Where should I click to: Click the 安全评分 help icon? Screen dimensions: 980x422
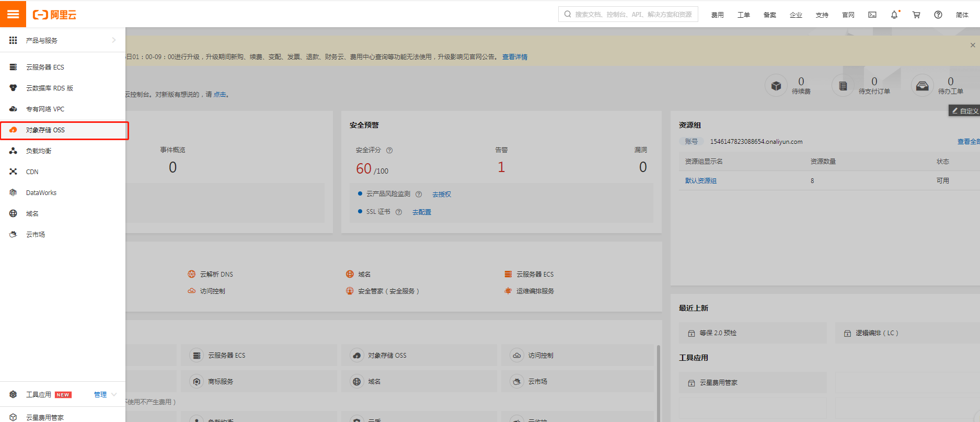click(x=389, y=150)
